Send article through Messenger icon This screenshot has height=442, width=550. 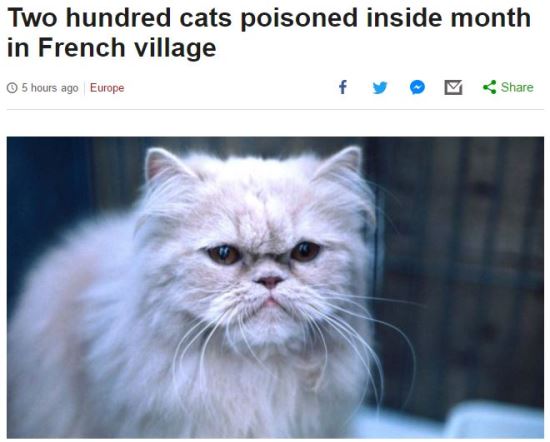coord(417,87)
